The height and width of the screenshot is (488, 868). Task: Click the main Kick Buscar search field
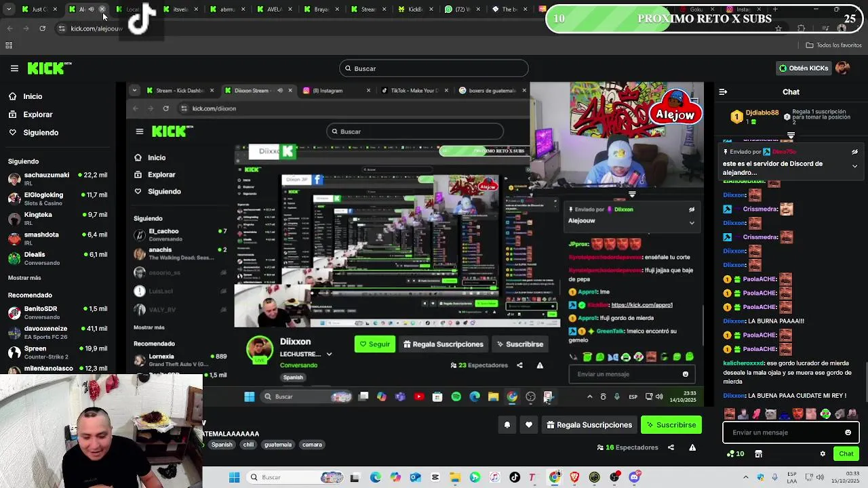coord(434,68)
